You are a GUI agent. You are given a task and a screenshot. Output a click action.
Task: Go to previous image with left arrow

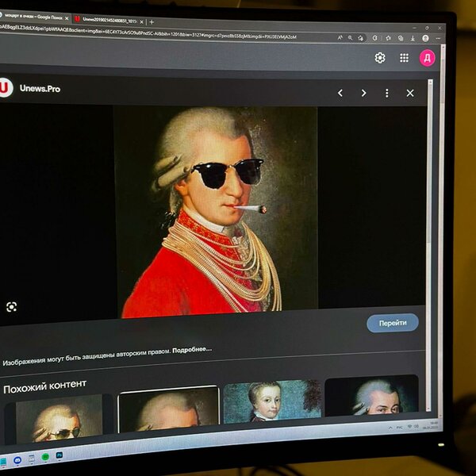coord(340,93)
